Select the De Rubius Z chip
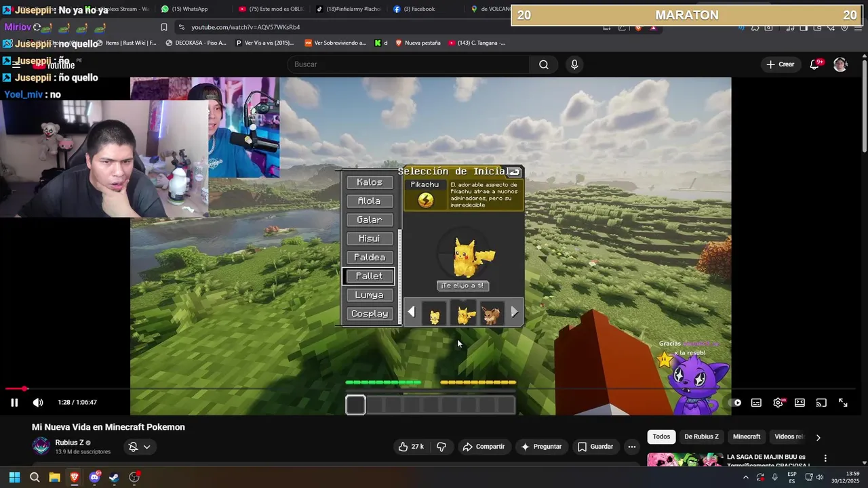868x488 pixels. 701,437
